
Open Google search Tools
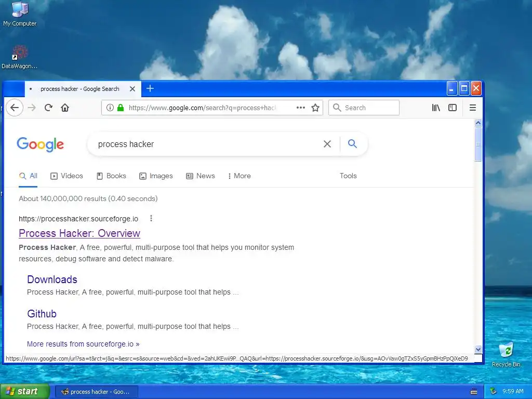click(348, 176)
